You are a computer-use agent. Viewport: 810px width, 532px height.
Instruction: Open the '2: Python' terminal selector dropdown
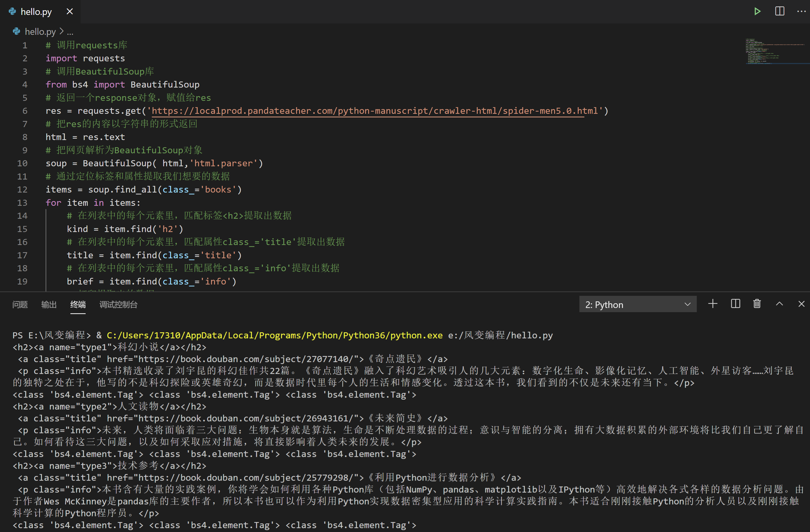(x=638, y=304)
